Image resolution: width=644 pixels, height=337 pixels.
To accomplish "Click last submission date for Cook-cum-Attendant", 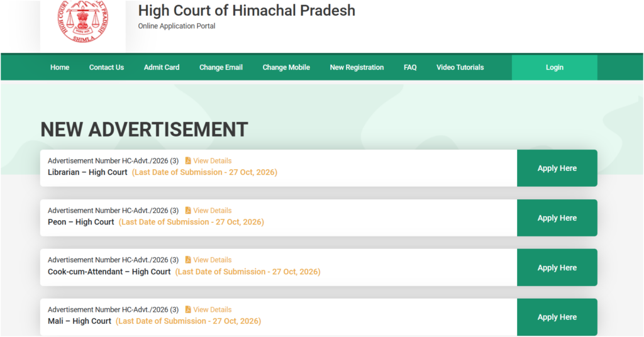I will pos(248,272).
